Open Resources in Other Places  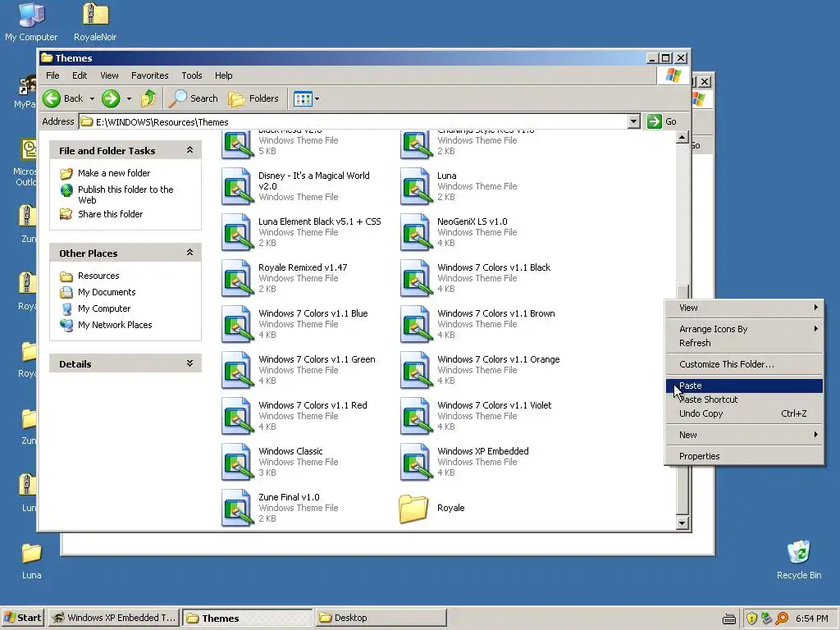(98, 276)
